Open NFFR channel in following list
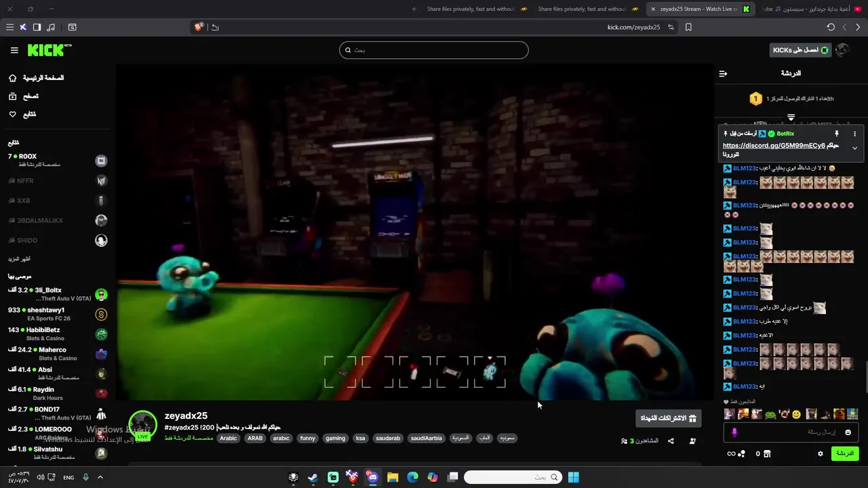The height and width of the screenshot is (488, 868). point(58,181)
